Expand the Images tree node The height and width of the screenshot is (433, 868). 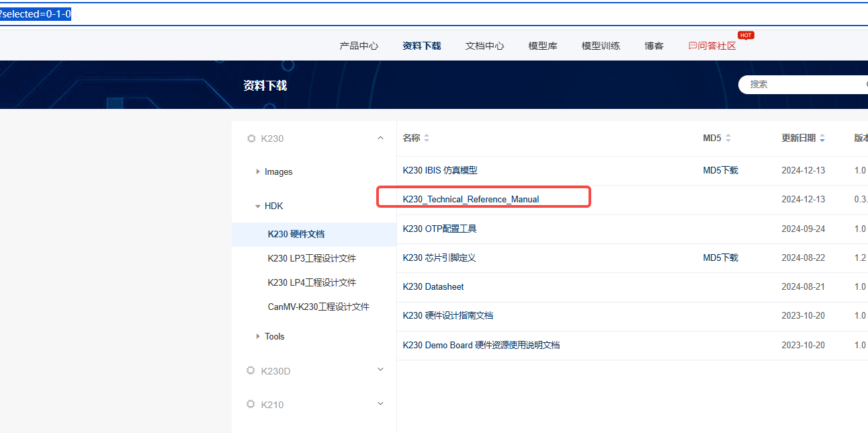(x=258, y=171)
